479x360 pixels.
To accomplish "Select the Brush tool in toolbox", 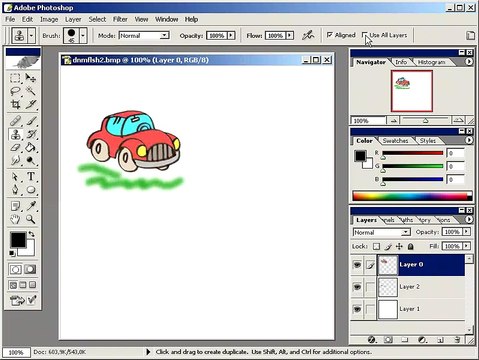I will point(31,121).
